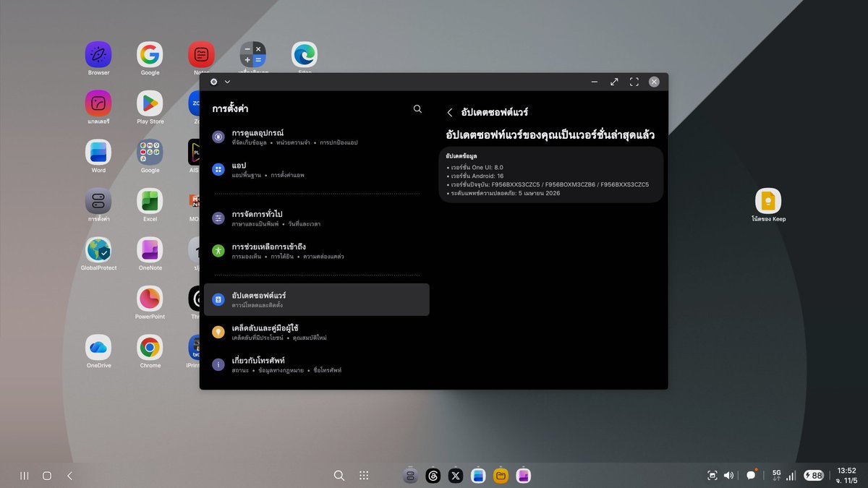Click the search icon in Settings
The width and height of the screenshot is (868, 488).
coord(417,109)
